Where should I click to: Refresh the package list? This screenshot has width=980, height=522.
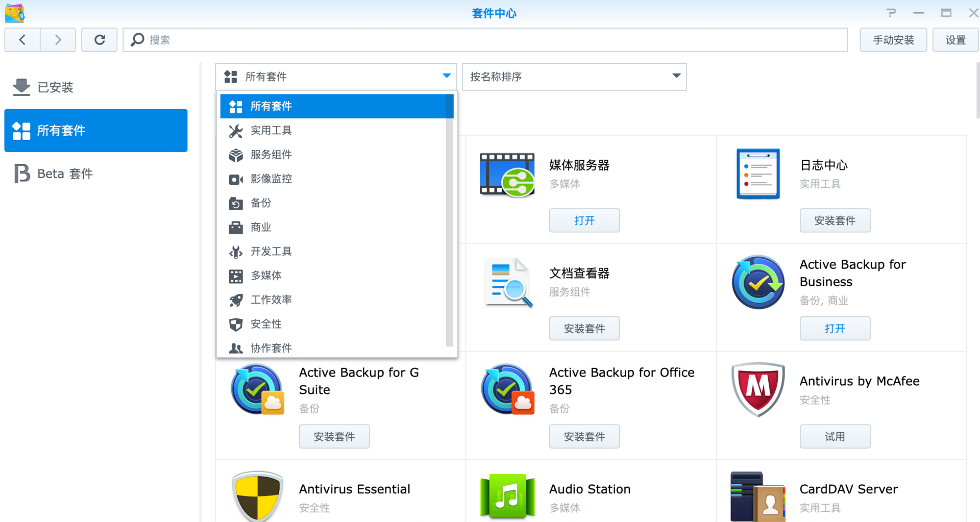[100, 40]
